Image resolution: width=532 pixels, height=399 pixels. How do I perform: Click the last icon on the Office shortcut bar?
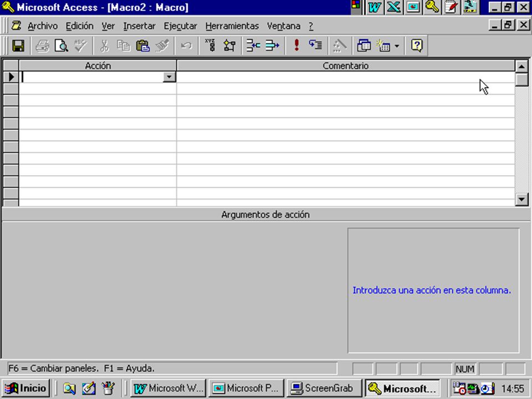coord(470,7)
